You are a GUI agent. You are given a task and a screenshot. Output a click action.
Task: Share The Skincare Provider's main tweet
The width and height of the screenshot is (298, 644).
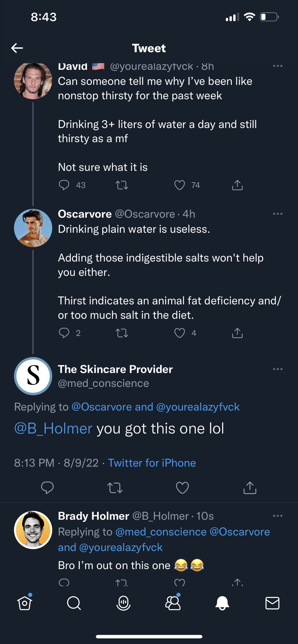[250, 488]
